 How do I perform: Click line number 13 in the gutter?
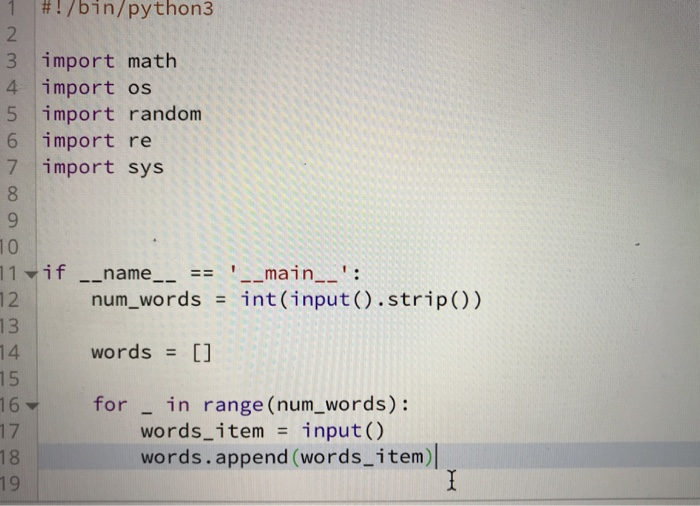[x=9, y=326]
